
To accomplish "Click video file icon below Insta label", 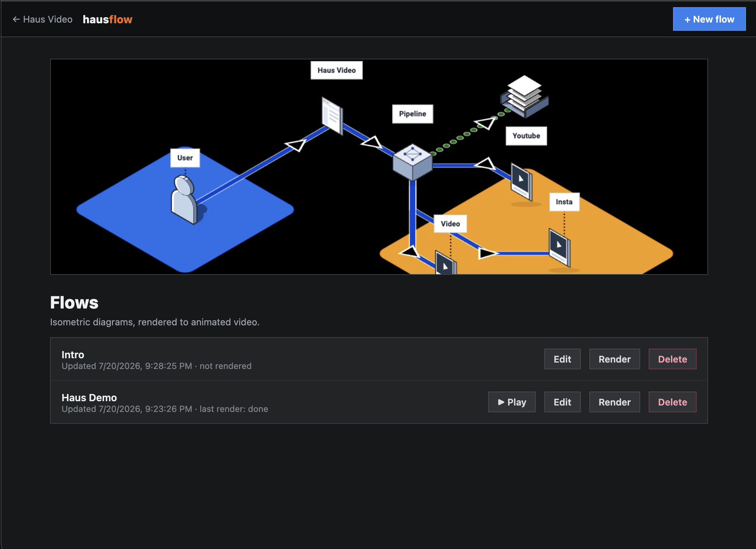I will pos(560,247).
